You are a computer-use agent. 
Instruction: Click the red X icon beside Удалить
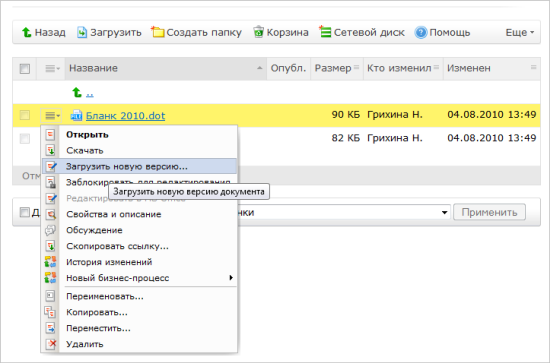coord(51,344)
